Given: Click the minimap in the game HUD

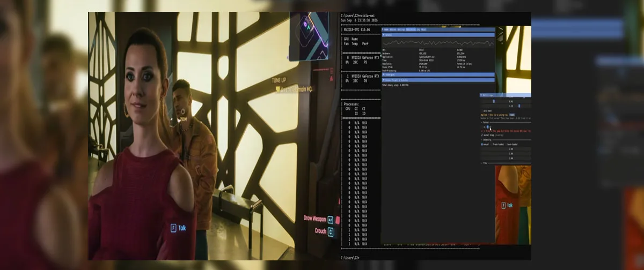Looking at the screenshot, I should coord(310,35).
